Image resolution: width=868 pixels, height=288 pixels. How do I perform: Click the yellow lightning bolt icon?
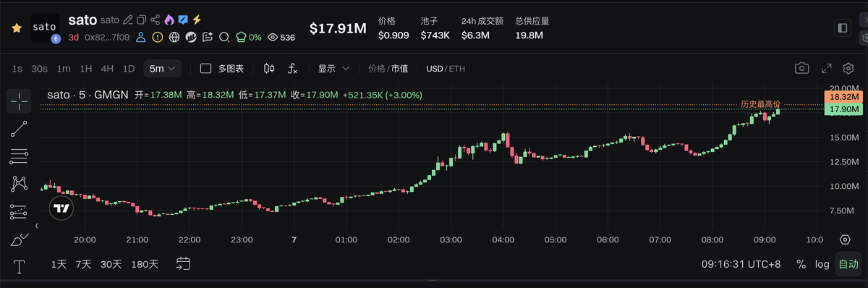tap(196, 20)
